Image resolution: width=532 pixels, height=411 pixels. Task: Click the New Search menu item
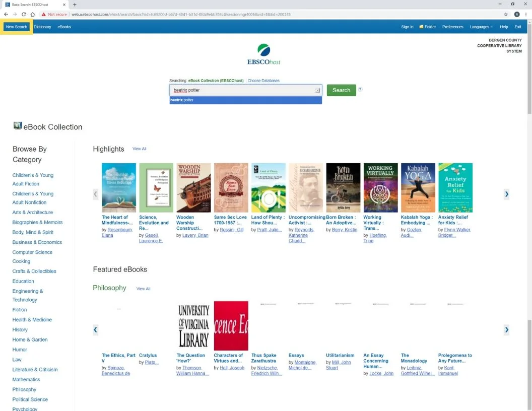pos(16,27)
